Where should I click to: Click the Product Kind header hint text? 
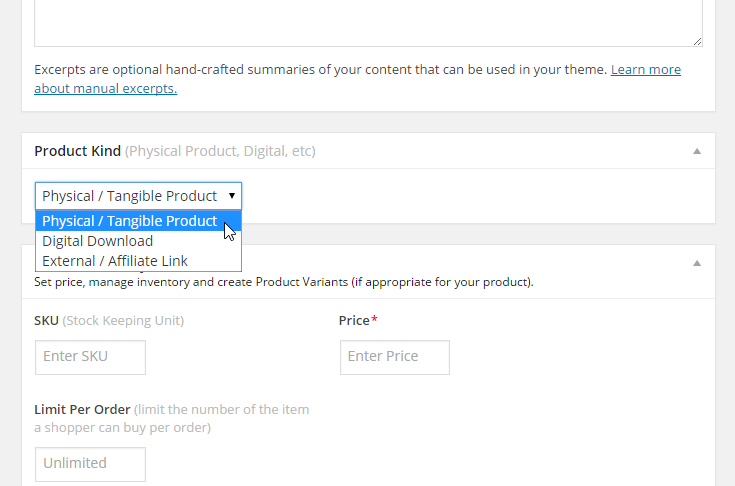click(220, 151)
